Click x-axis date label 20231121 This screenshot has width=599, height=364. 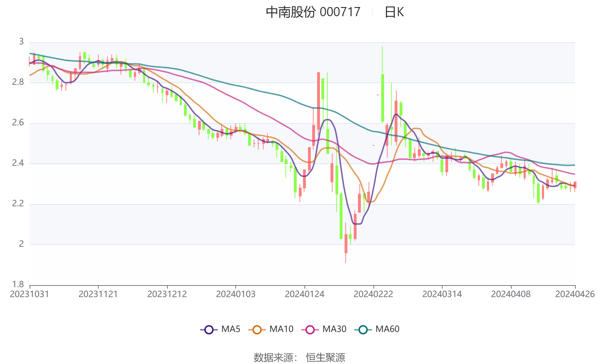pyautogui.click(x=98, y=294)
